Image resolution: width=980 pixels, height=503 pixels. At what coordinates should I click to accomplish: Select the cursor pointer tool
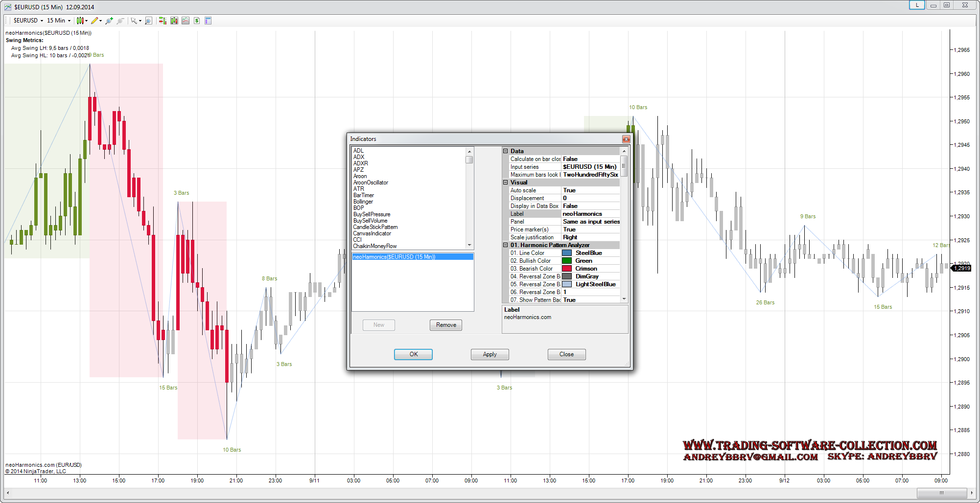click(134, 21)
